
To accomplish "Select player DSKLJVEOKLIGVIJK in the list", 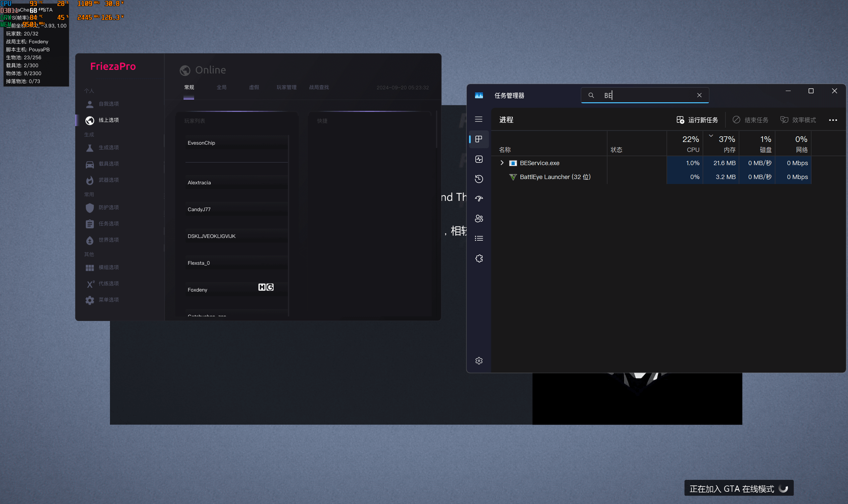I will click(237, 236).
